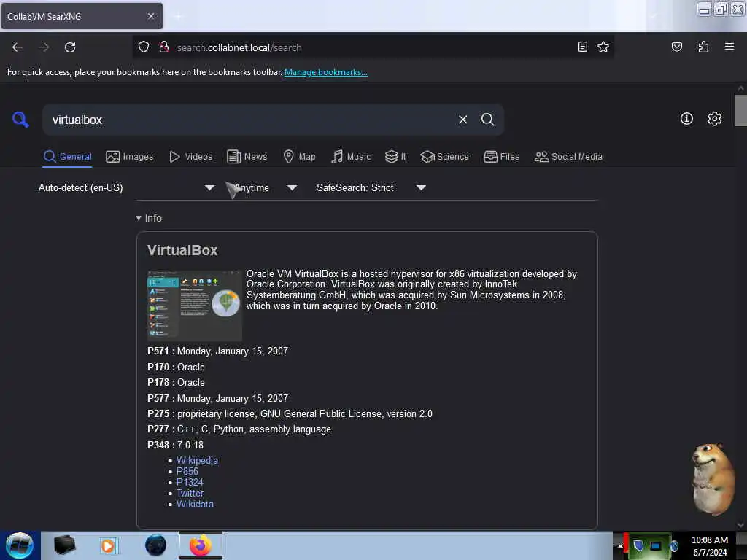Open the Manage bookmarks link

(x=326, y=72)
